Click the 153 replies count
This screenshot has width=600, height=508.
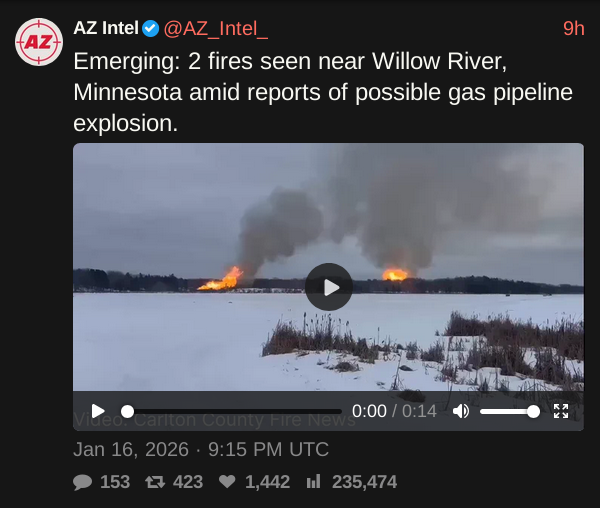pos(115,482)
